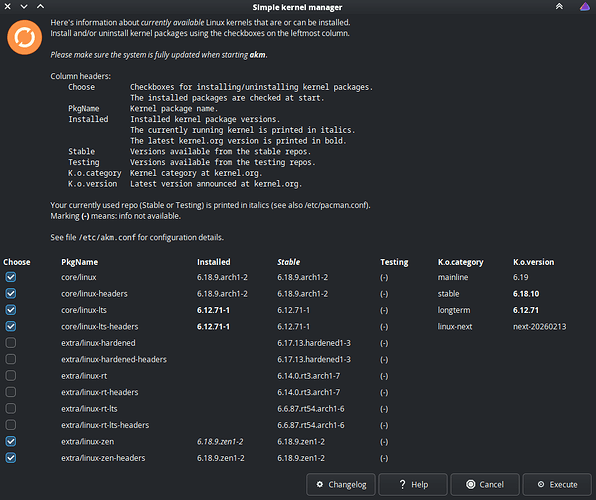Select the extra/linux-hardened-headers package name
596x500 pixels.
(114, 359)
